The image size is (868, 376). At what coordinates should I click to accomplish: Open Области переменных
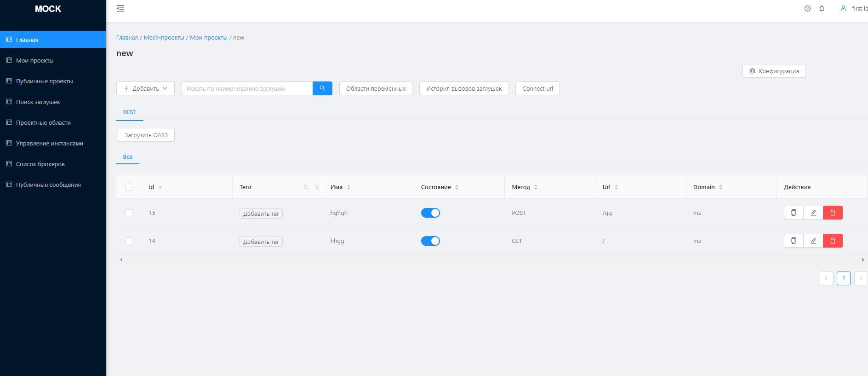pos(376,88)
